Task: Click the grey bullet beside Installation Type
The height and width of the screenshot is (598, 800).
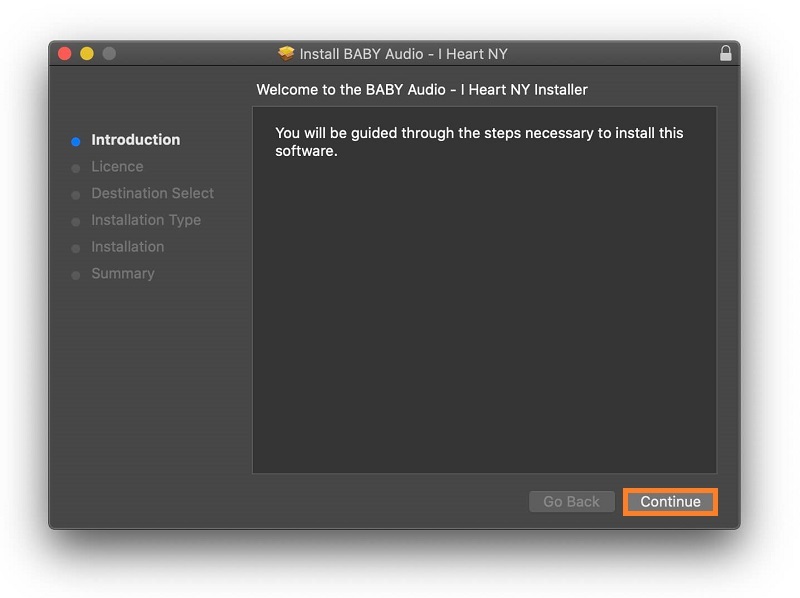Action: pos(75,222)
